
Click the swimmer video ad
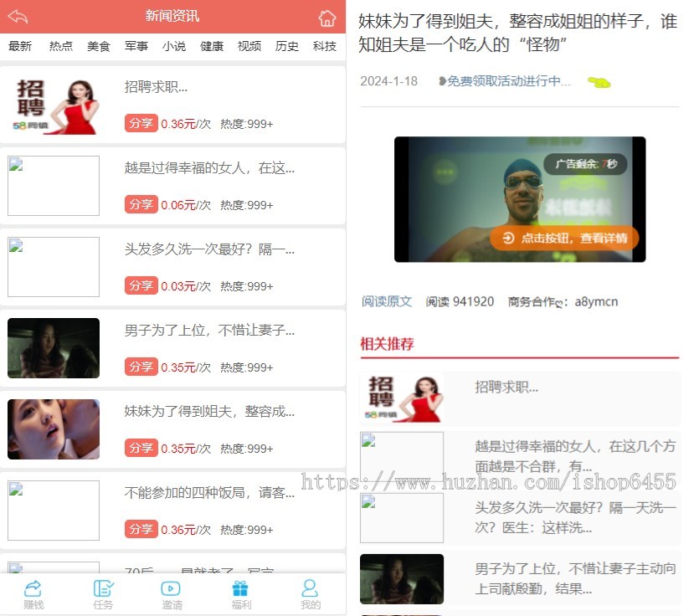coord(520,199)
